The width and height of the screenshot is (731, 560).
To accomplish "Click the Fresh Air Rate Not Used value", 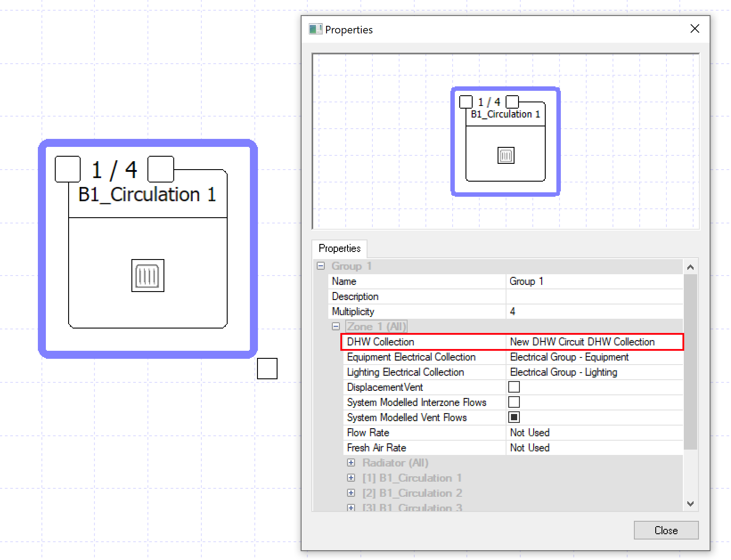I will point(594,448).
